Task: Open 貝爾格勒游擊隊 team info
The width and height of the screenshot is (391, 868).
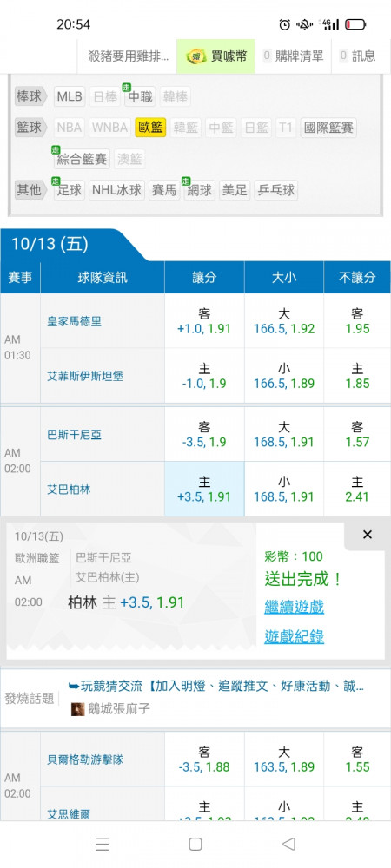Action: coord(85,759)
